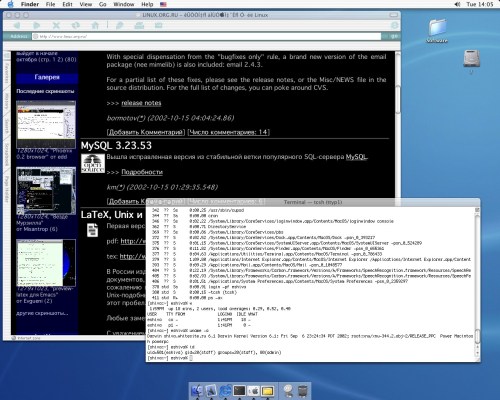Click the open source logo beside MySQL news
This screenshot has width=500, height=400.
point(93,163)
